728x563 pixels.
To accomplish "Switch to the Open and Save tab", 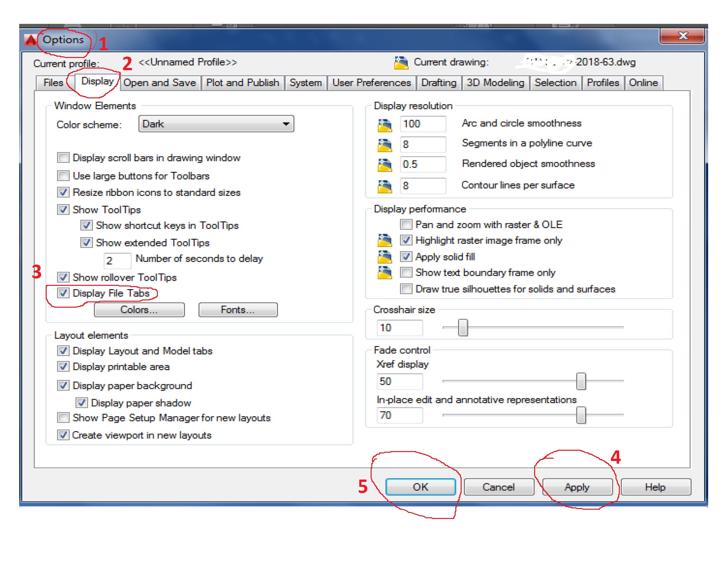I will [159, 83].
